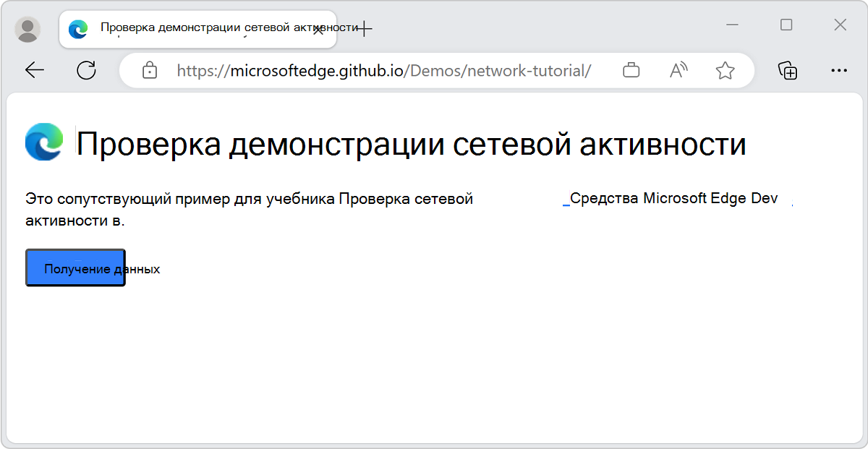The image size is (868, 449).
Task: Click the favicon inside the tab
Action: (77, 29)
